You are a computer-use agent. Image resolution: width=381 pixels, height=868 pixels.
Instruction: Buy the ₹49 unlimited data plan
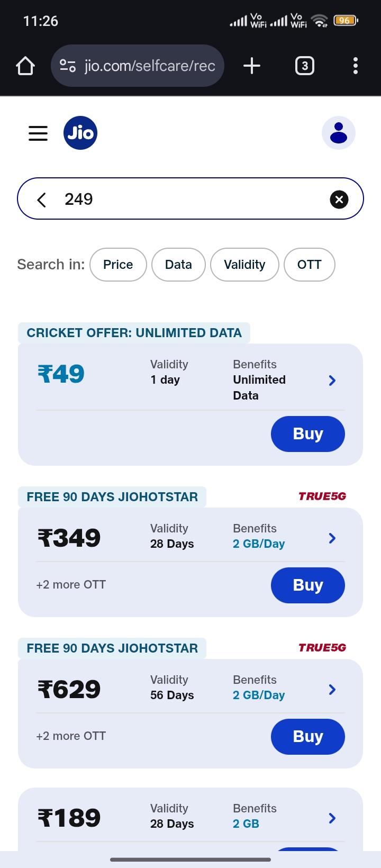[307, 433]
